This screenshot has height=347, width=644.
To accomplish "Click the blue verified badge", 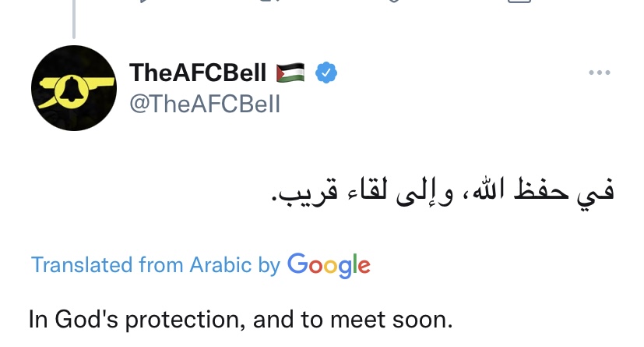I will tap(326, 73).
